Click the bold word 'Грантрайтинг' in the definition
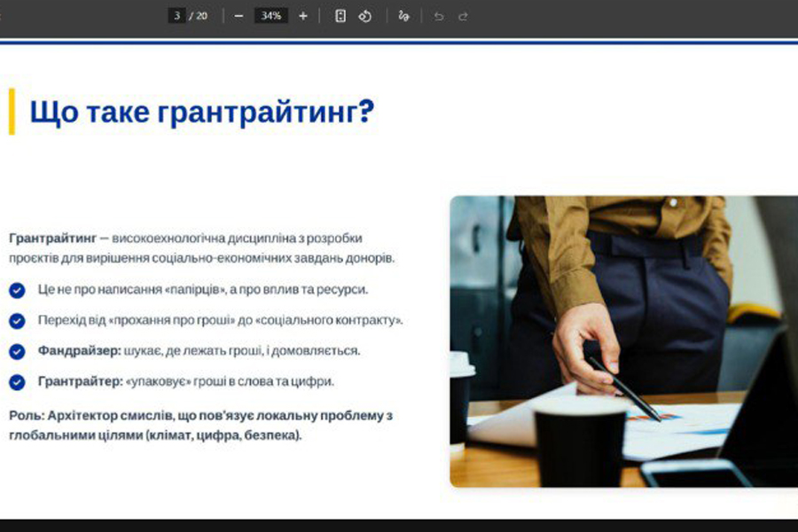This screenshot has width=798, height=532. coord(53,239)
